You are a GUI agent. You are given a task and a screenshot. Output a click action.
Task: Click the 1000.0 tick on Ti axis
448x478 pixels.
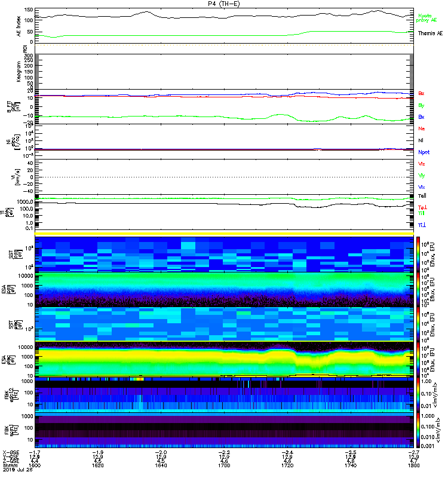25,202
